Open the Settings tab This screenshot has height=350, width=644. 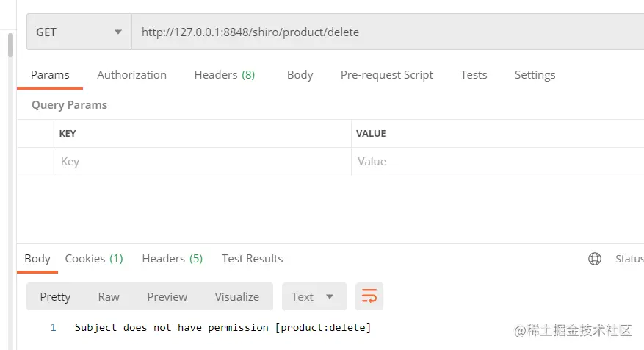(535, 75)
